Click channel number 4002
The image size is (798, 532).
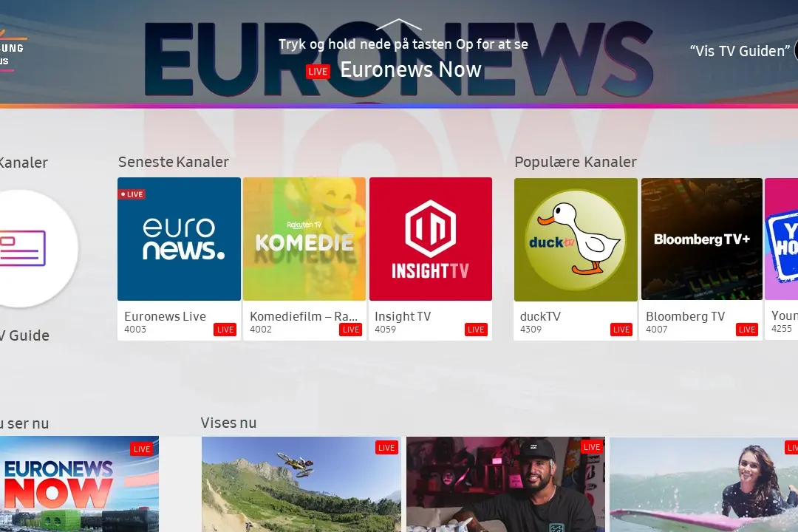tap(261, 330)
